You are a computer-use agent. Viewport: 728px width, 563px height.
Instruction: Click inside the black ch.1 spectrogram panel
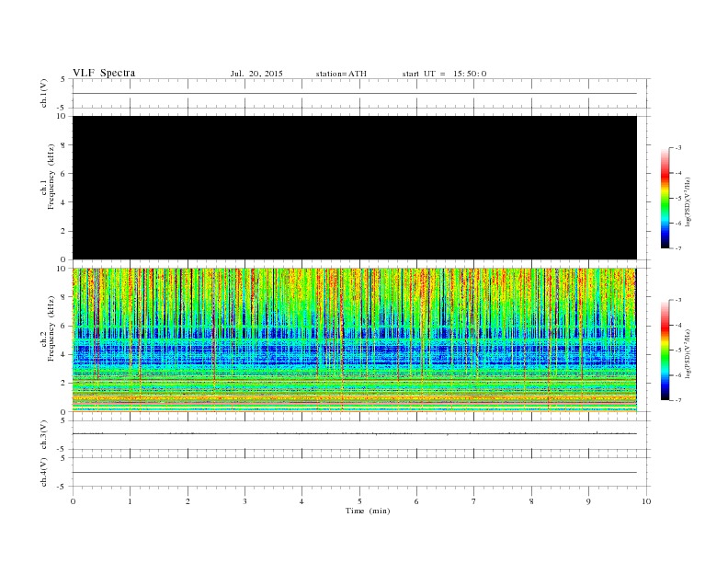click(x=355, y=188)
